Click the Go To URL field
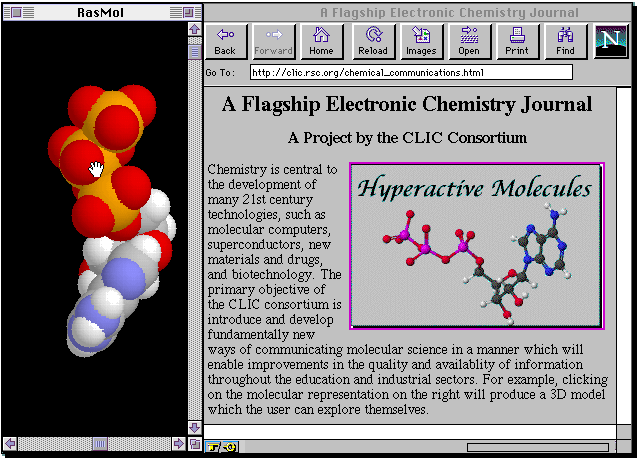Viewport: 640px width, 460px height. (410, 72)
